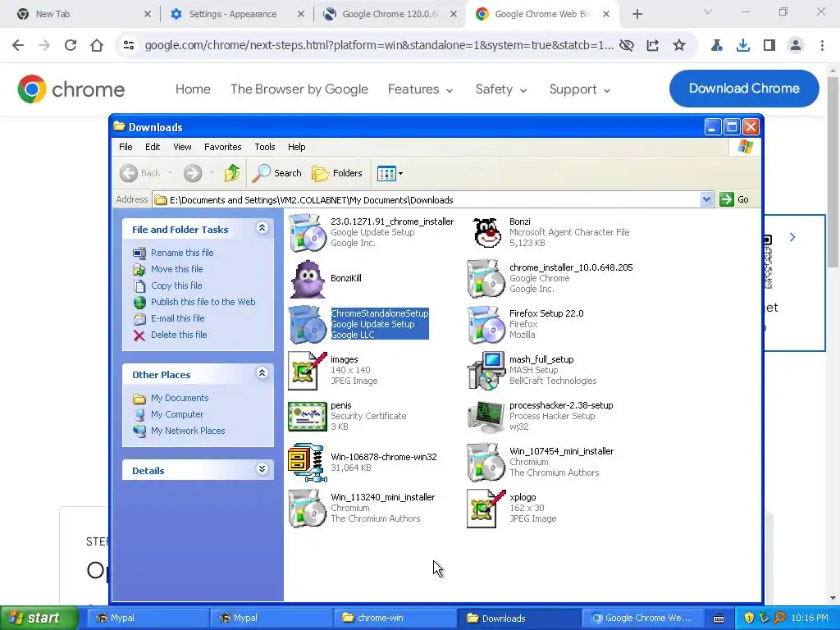Open My Documents in Other Places
This screenshot has height=630, width=840.
180,398
